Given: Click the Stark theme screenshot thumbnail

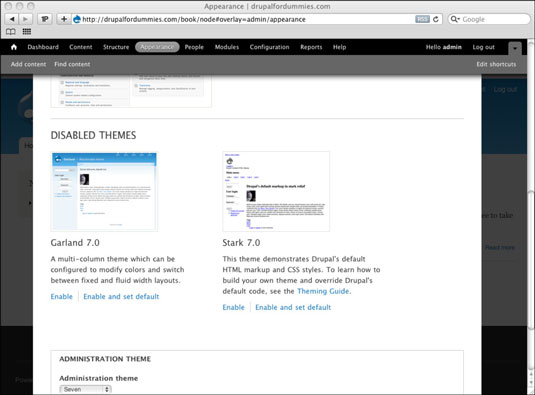Looking at the screenshot, I should (276, 192).
